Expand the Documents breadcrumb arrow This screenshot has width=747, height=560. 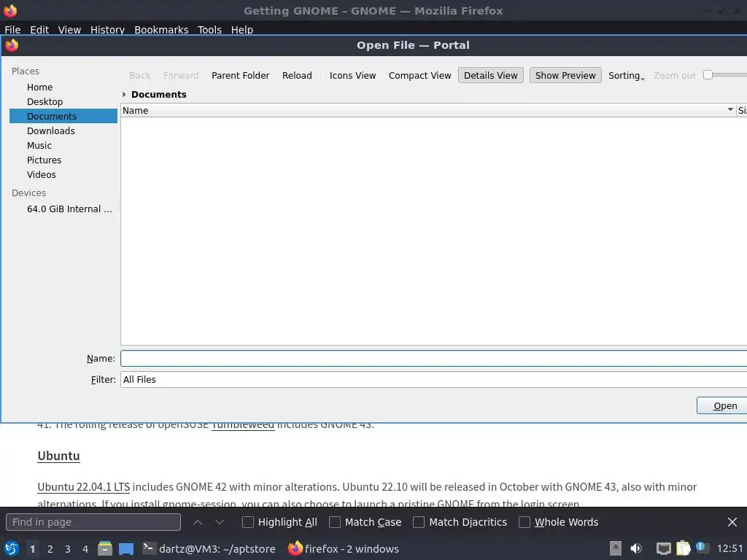tap(124, 94)
